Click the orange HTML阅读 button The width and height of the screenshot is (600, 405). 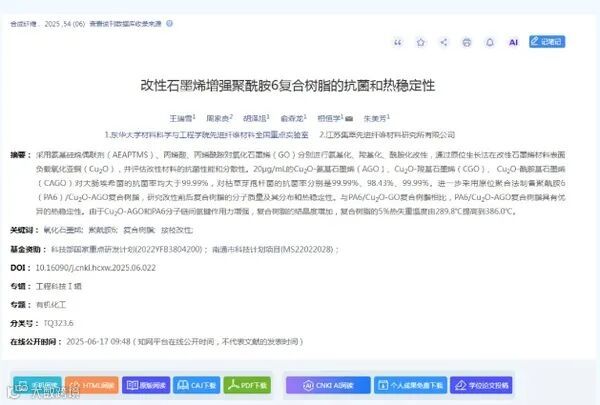click(92, 385)
